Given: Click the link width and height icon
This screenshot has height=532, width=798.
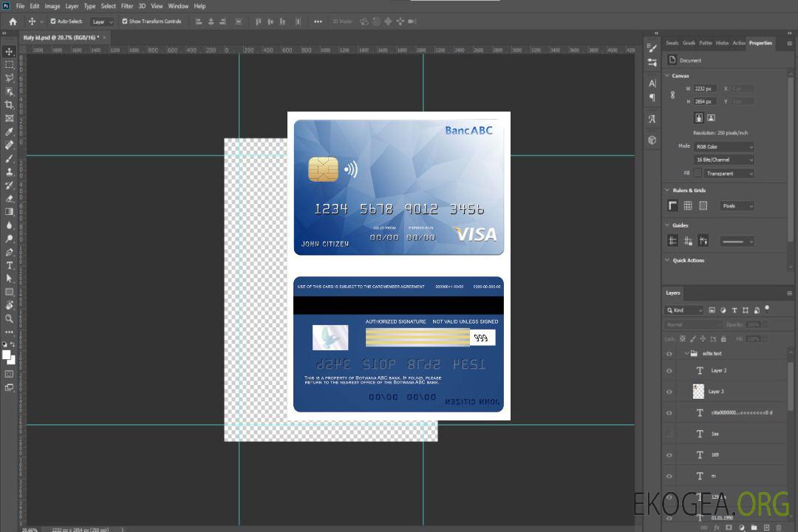Looking at the screenshot, I should click(x=673, y=95).
